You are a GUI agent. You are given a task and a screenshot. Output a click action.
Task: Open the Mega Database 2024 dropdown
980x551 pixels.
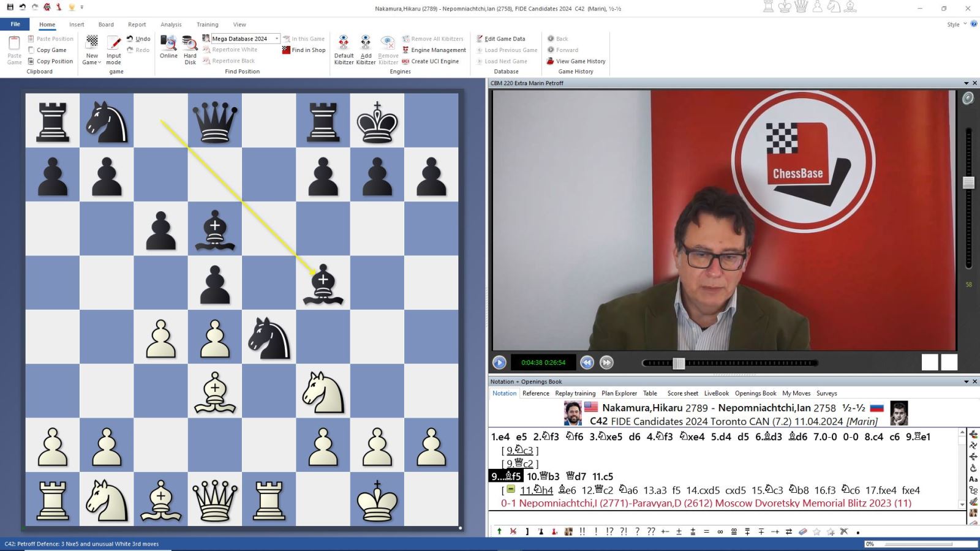(x=277, y=39)
